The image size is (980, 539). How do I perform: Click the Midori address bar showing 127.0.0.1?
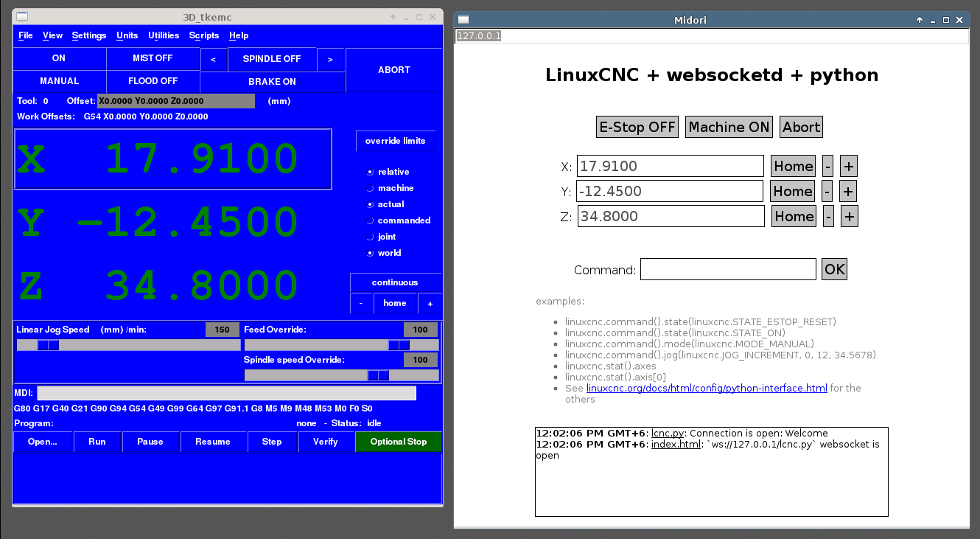click(x=710, y=35)
